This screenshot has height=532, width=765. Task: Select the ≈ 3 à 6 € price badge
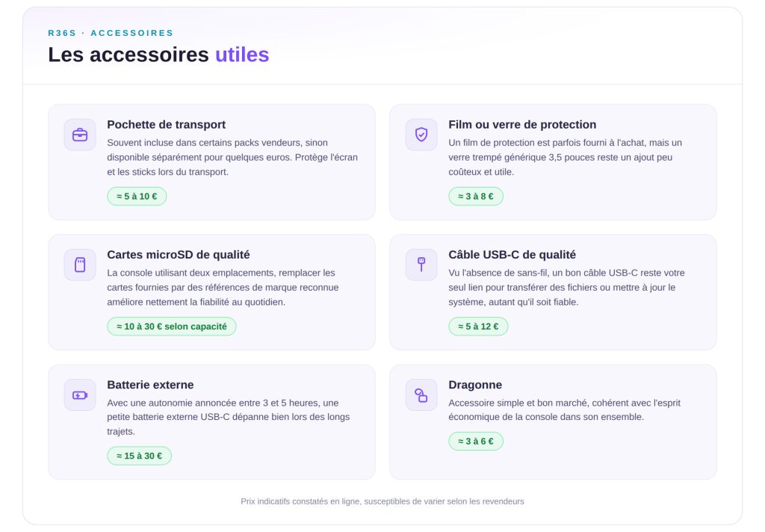point(476,442)
